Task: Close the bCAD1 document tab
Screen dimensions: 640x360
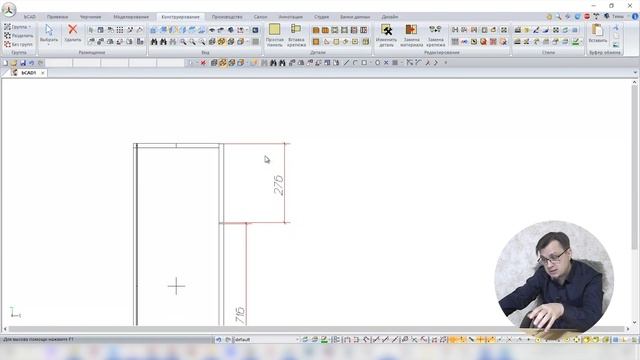Action: point(43,73)
